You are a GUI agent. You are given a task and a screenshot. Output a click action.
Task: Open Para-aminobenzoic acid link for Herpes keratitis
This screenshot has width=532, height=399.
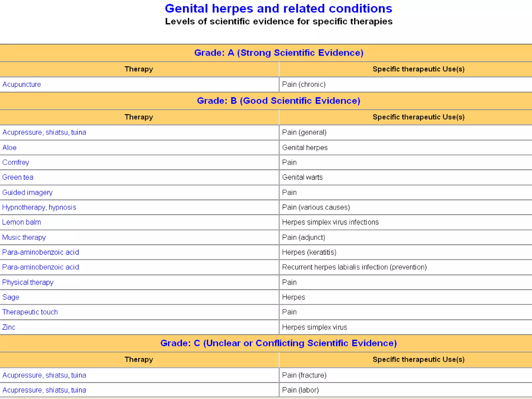coord(41,252)
